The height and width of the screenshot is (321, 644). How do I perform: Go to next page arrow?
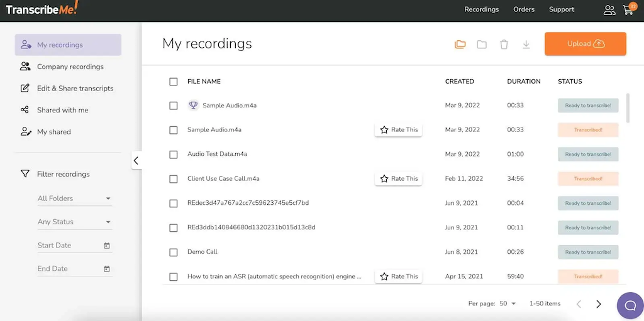click(599, 304)
